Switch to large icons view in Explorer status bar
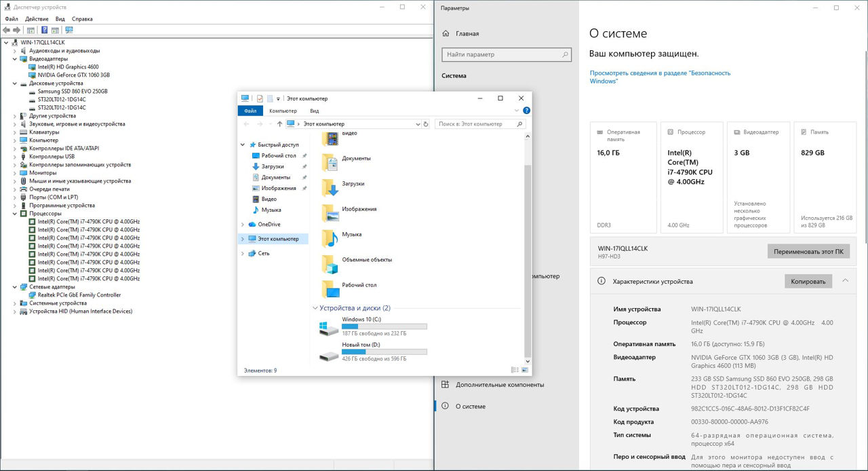The width and height of the screenshot is (868, 471). tap(524, 370)
